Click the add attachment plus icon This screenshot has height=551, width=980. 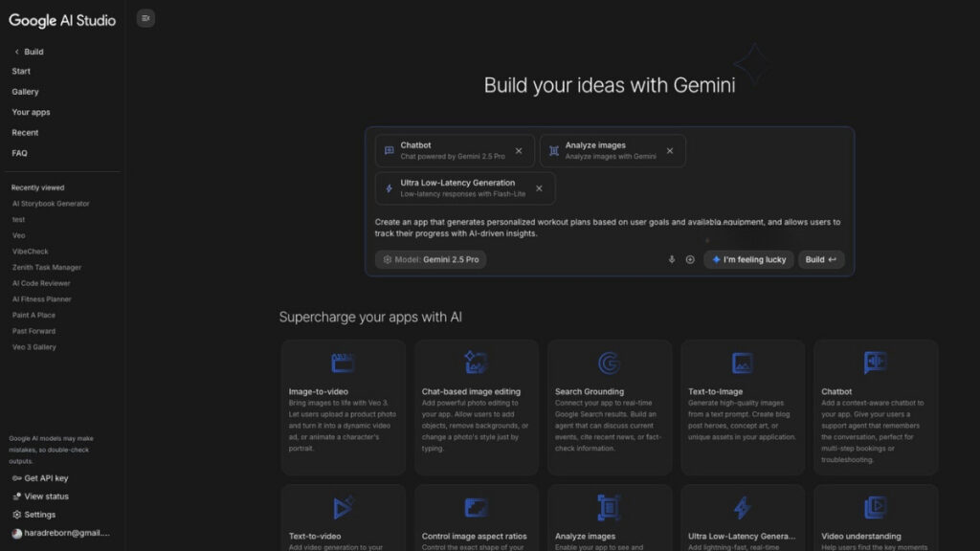690,259
